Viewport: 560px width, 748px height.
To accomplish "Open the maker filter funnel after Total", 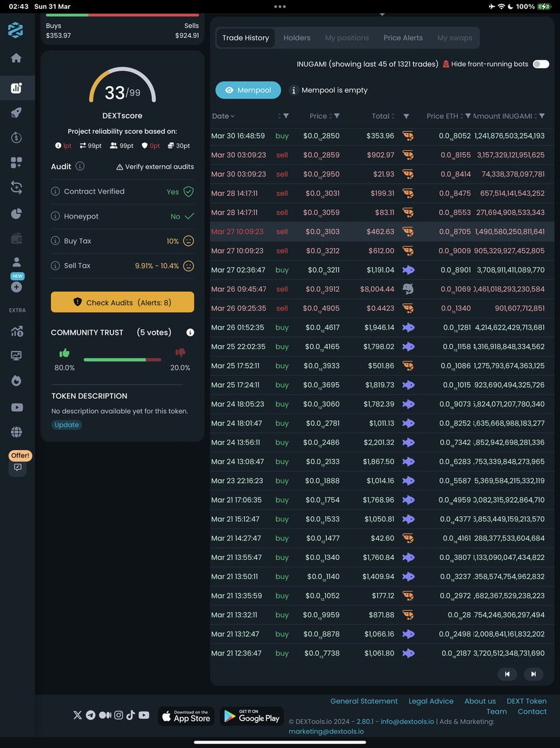I will click(406, 116).
